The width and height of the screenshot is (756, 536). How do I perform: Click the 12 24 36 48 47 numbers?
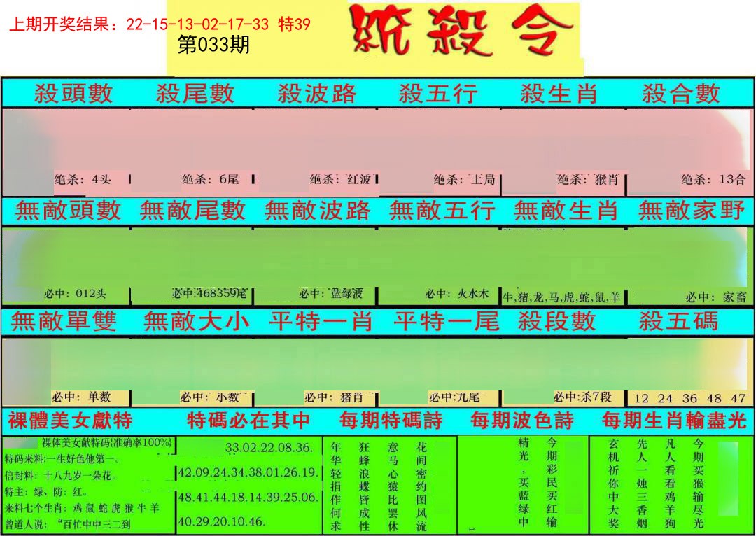(689, 398)
